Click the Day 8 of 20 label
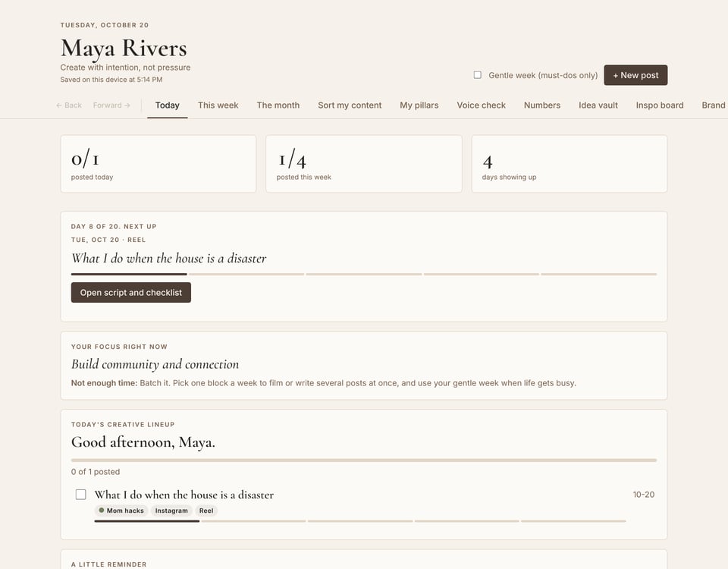 click(x=114, y=227)
